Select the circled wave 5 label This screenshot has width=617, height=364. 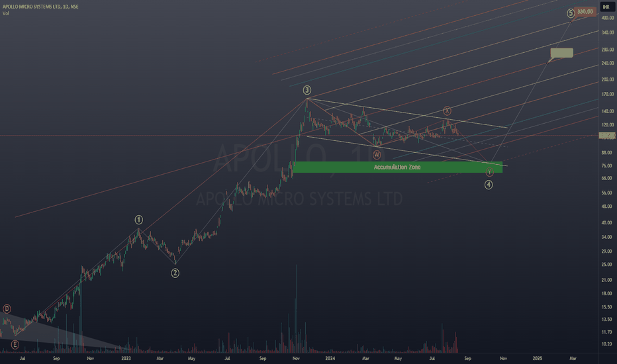coord(570,13)
